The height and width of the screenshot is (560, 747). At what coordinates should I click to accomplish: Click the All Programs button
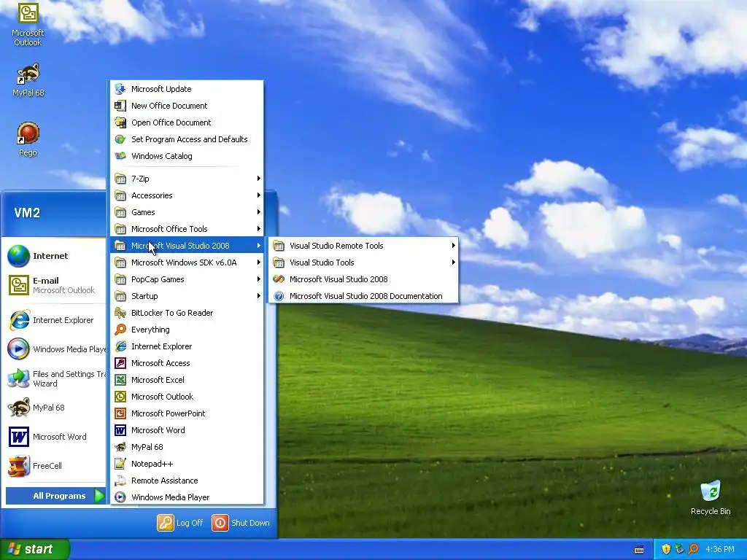tap(55, 496)
